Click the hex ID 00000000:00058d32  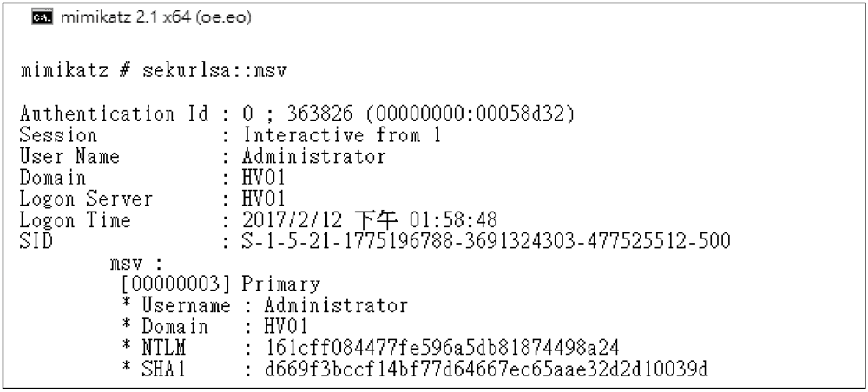tap(470, 114)
